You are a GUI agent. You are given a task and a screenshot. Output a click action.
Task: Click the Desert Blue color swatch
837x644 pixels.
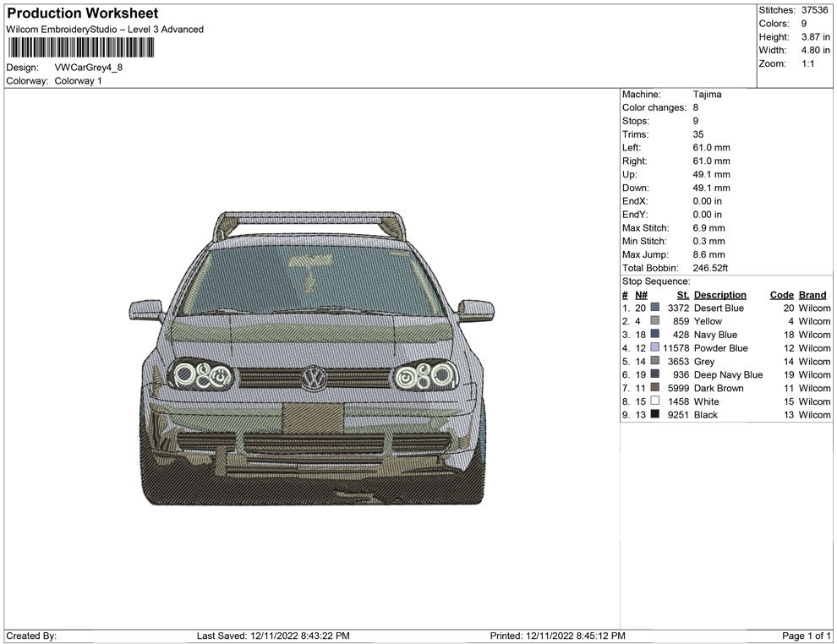pyautogui.click(x=655, y=308)
